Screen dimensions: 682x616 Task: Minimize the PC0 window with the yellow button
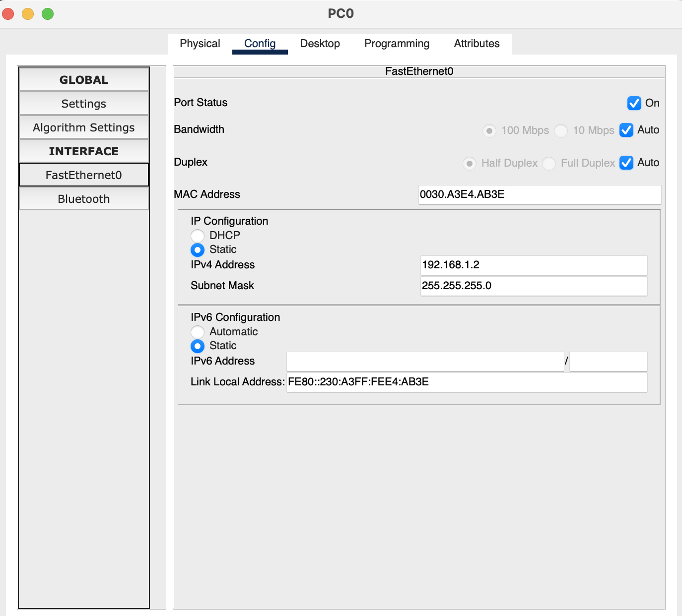pos(28,13)
